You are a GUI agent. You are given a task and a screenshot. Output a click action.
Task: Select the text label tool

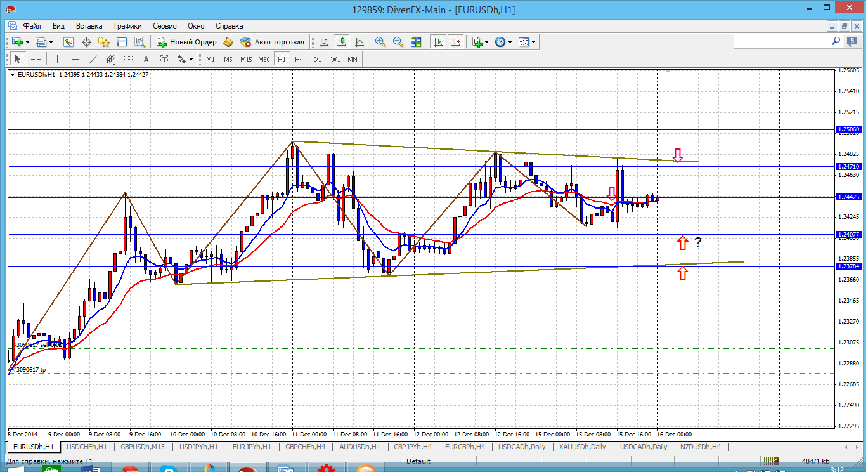click(x=146, y=59)
